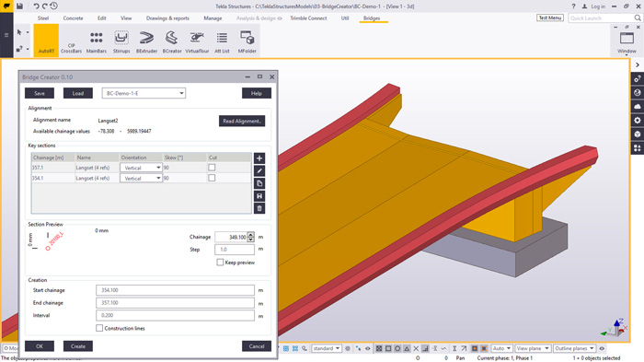The image size is (644, 362).
Task: Enable the Keep preview checkbox
Action: (x=220, y=262)
